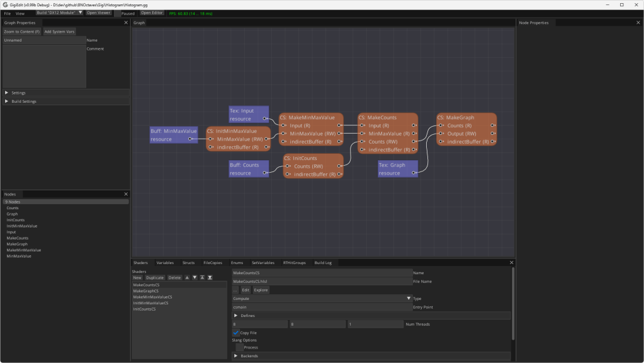This screenshot has width=644, height=363.
Task: Toggle the Paused checkbox
Action: click(117, 13)
